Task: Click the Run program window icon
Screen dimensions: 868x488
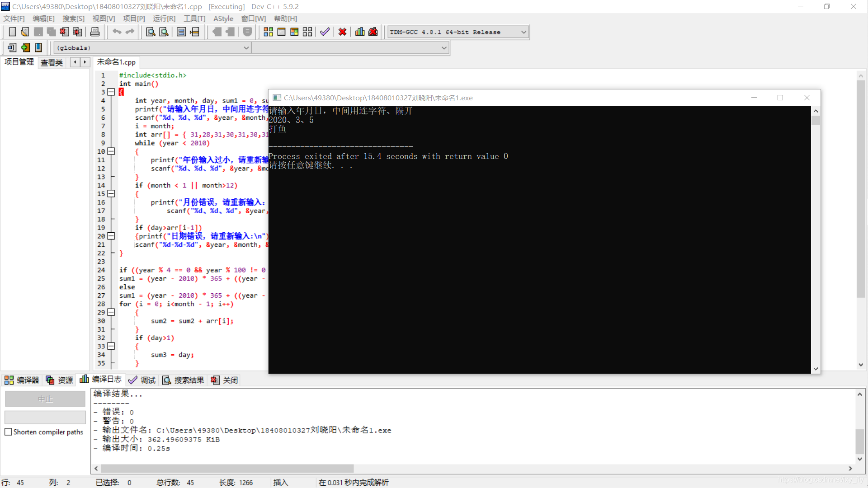Action: (x=281, y=32)
